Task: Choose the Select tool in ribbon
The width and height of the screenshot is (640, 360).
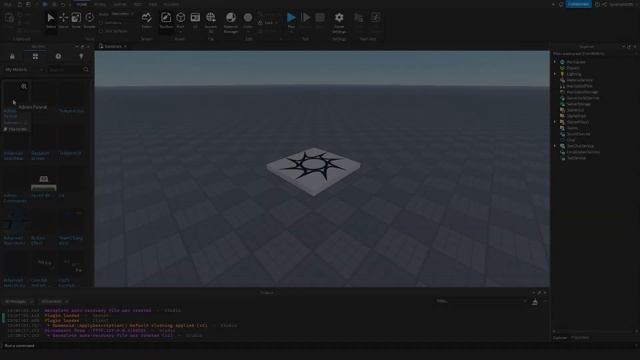Action: (51, 21)
